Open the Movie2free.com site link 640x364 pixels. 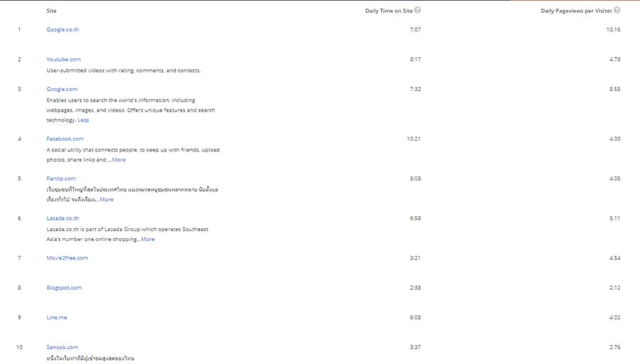(x=67, y=258)
